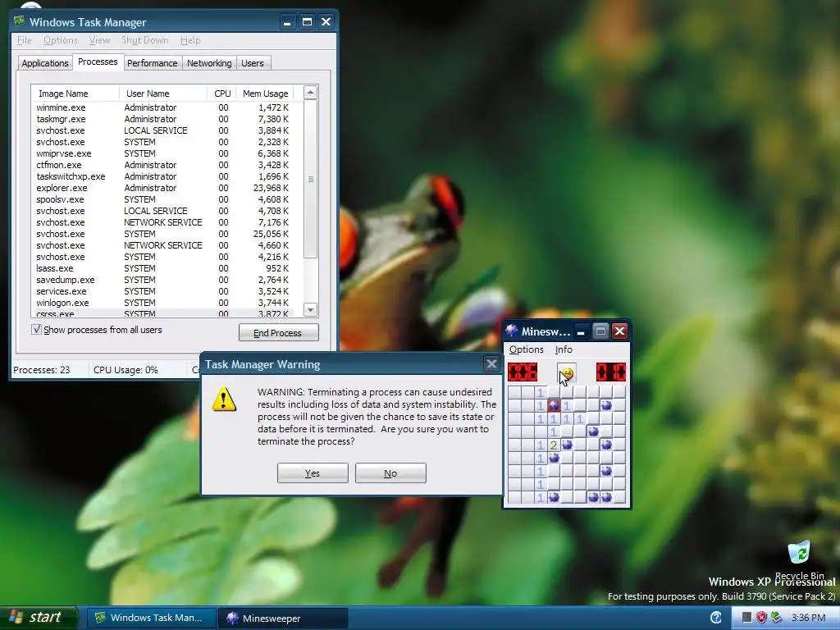
Task: Select taskmgr.exe process row
Action: tap(162, 119)
